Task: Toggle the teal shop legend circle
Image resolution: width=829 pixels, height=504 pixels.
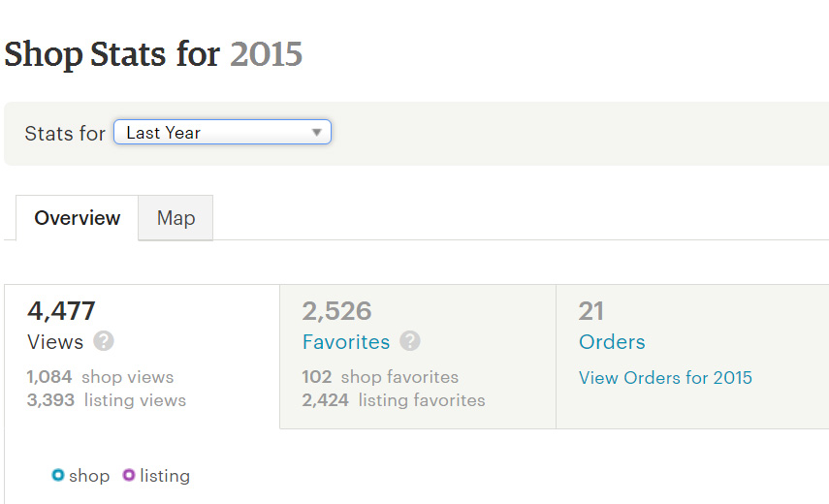Action: point(58,475)
